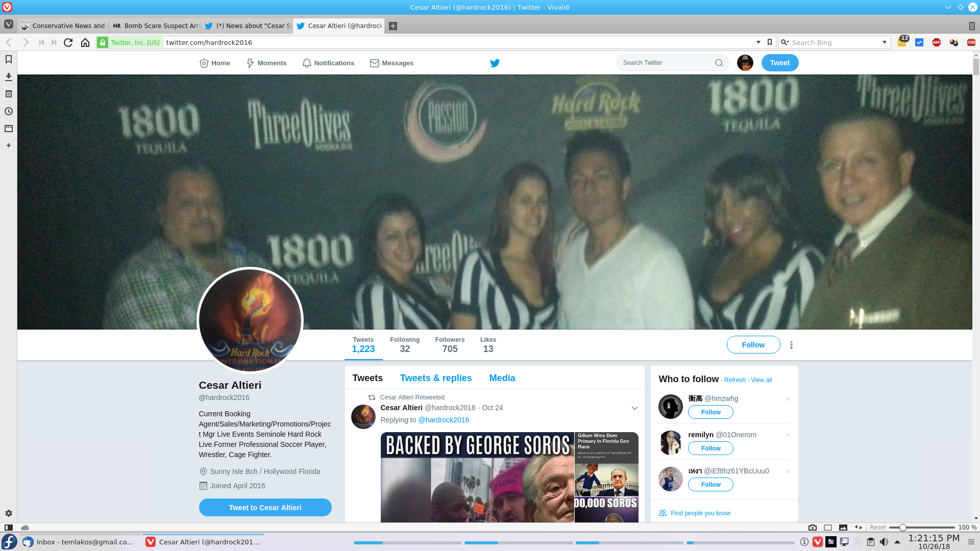980x551 pixels.
Task: Go to Twitter Home
Action: click(215, 63)
